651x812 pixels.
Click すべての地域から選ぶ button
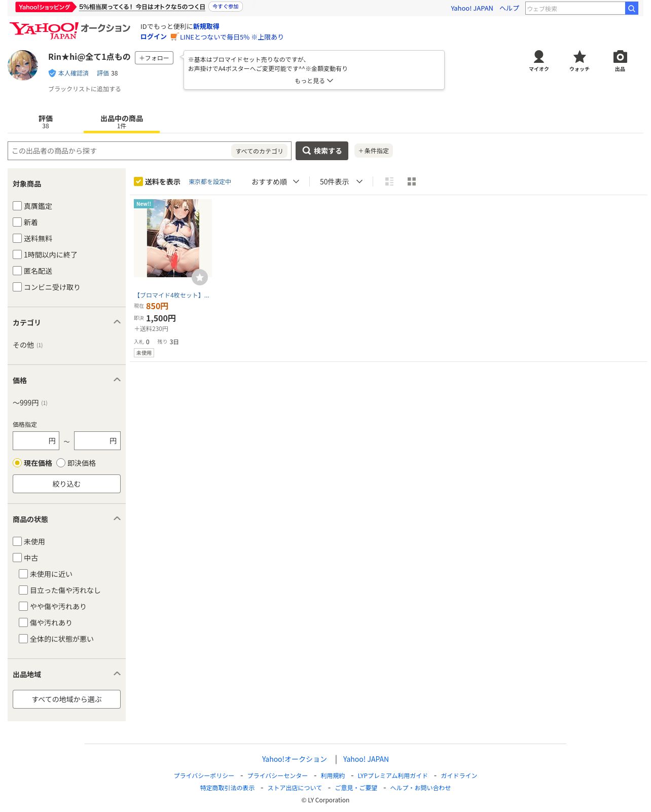click(x=66, y=699)
